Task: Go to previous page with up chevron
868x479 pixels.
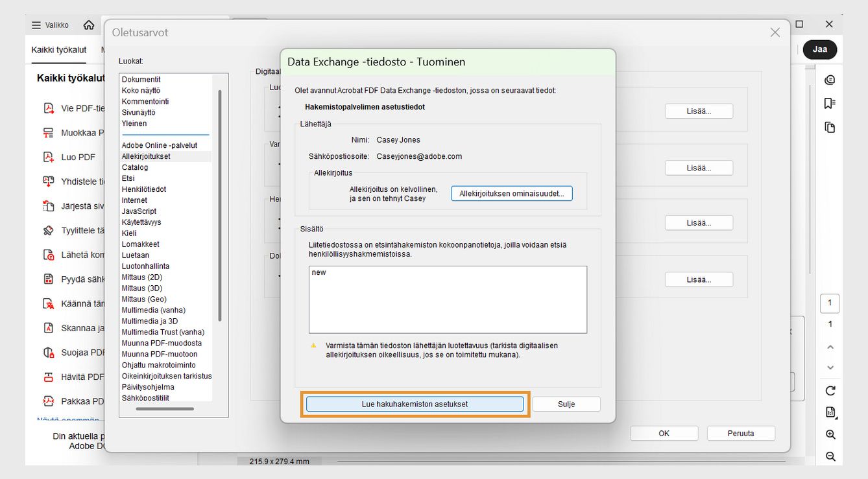Action: coord(830,347)
